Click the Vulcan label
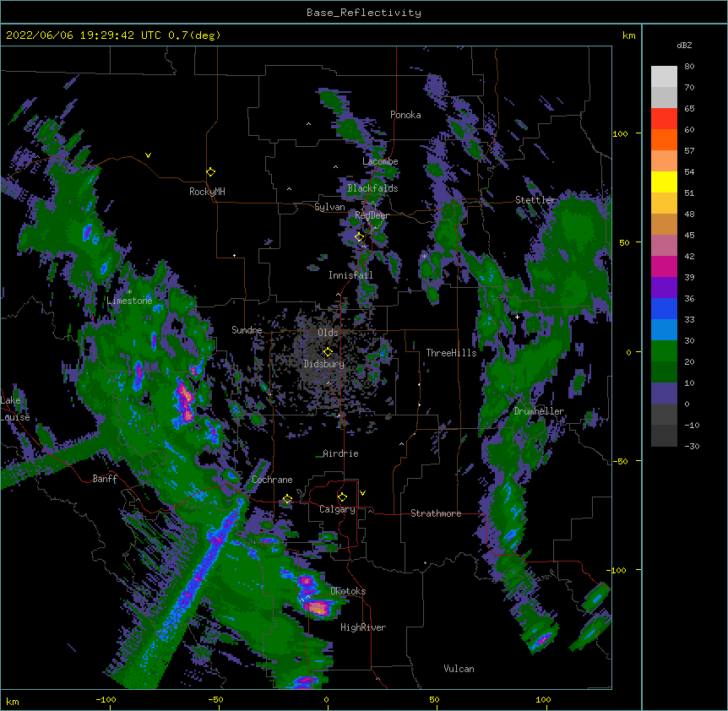Viewport: 728px width, 711px height. 459,669
